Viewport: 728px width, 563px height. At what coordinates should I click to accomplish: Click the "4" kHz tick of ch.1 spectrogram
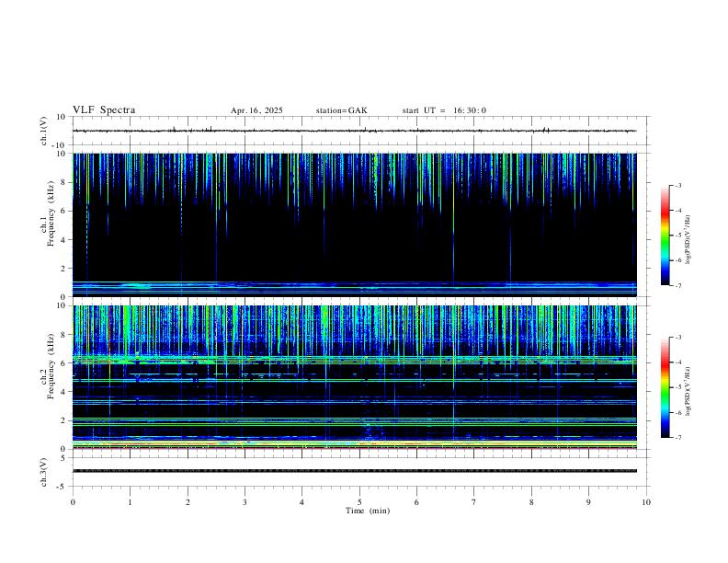64,240
